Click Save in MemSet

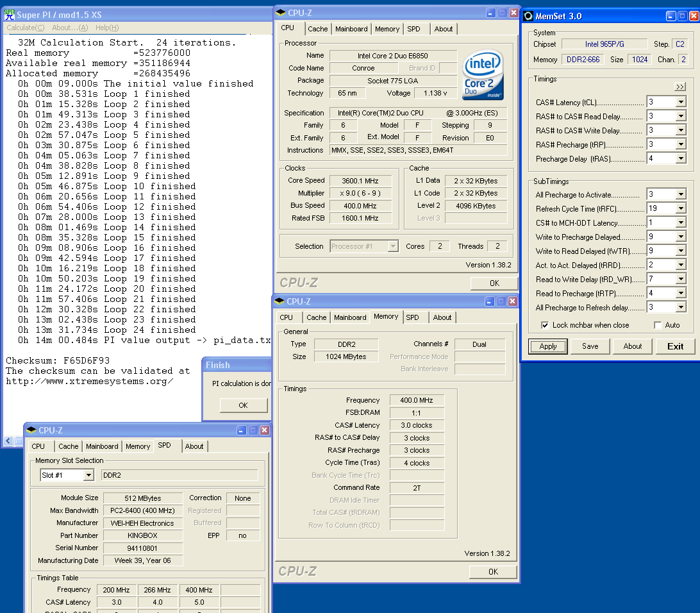(x=590, y=346)
